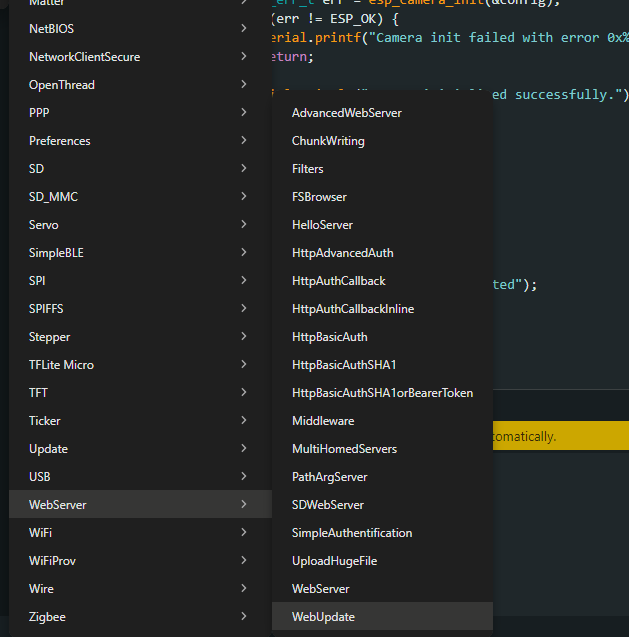Viewport: 629px width, 637px height.
Task: Expand the chevron beside TFT
Action: pos(244,392)
